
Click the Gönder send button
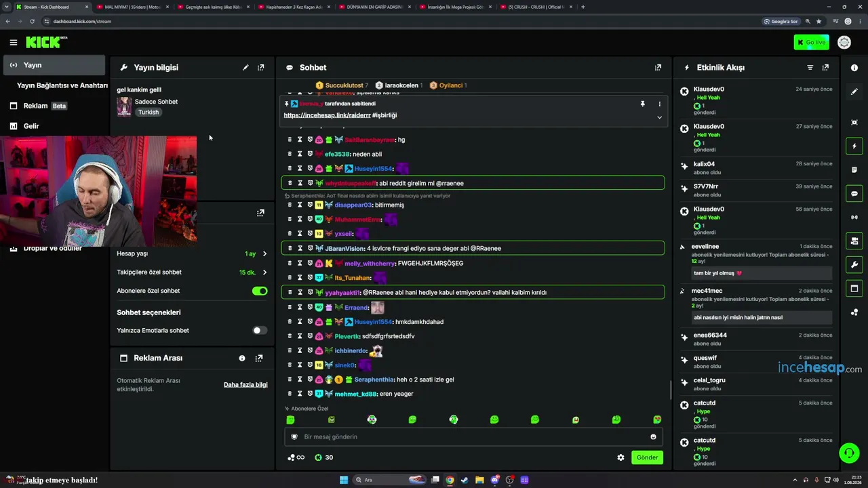coord(647,457)
